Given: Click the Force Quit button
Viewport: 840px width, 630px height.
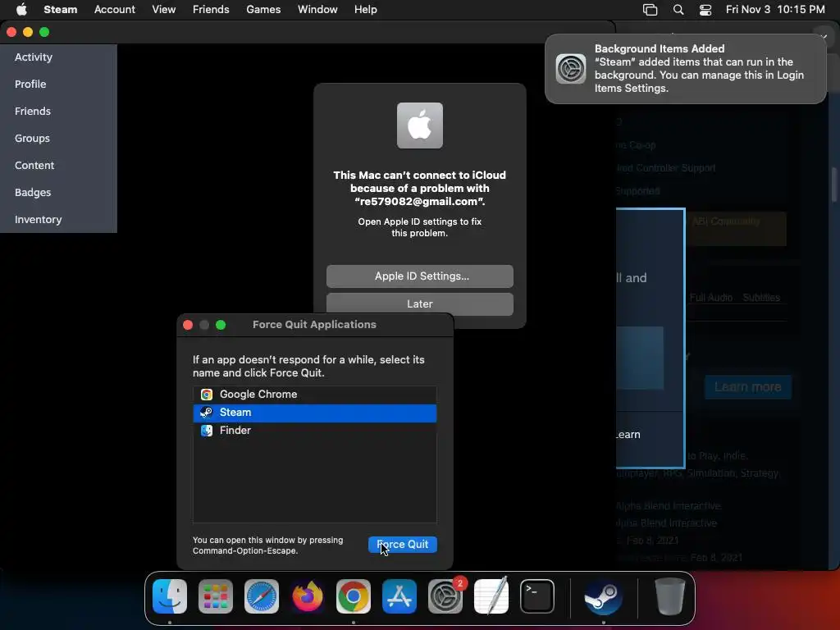Looking at the screenshot, I should pyautogui.click(x=402, y=545).
